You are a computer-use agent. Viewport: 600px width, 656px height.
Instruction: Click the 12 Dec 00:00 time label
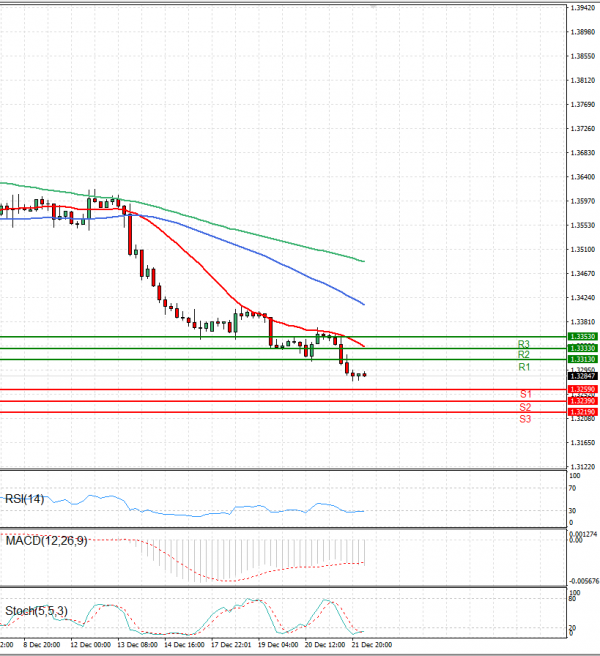coord(90,645)
